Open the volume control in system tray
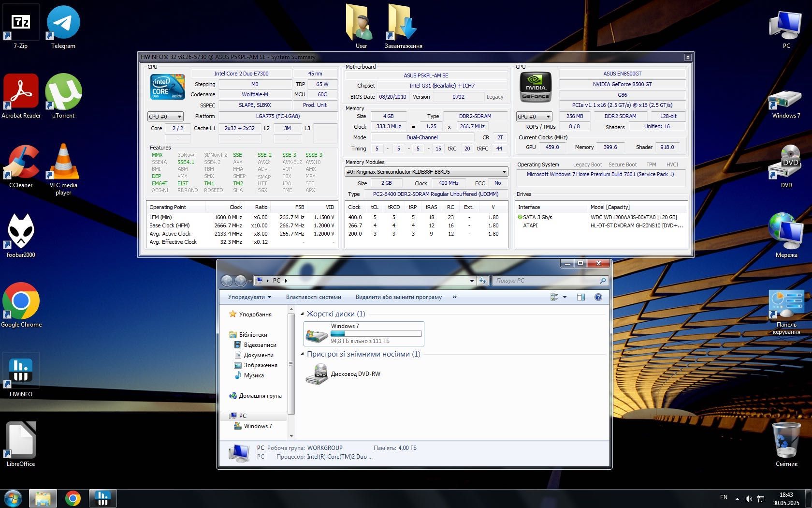The width and height of the screenshot is (812, 508). coord(749,498)
